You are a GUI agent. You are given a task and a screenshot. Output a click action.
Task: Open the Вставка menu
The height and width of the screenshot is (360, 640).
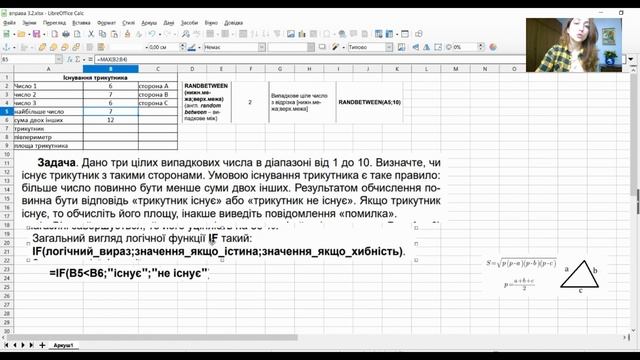pyautogui.click(x=81, y=23)
